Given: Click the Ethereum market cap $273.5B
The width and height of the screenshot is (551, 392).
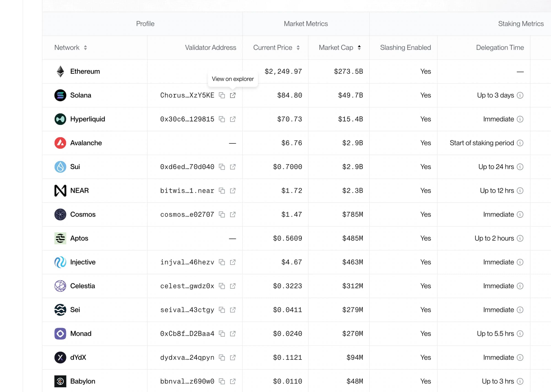Looking at the screenshot, I should tap(348, 72).
